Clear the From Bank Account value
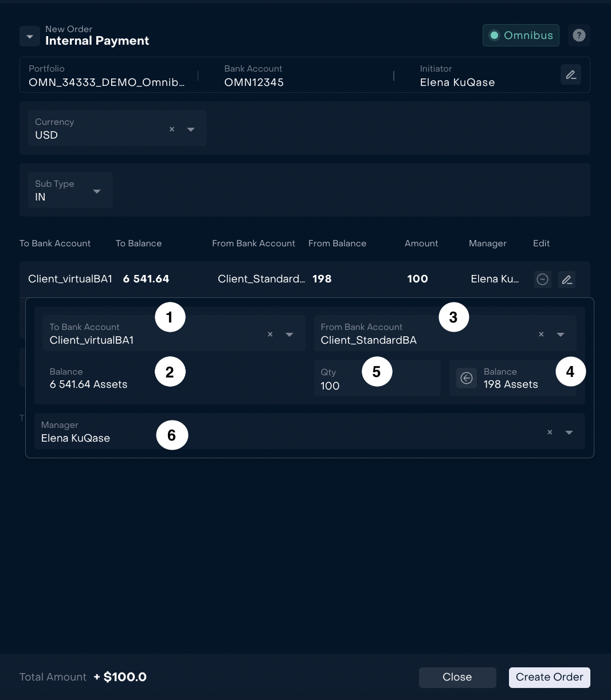The image size is (611, 700). (541, 335)
